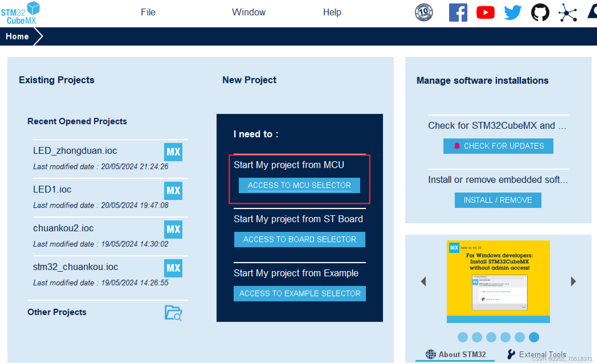
Task: Switch to the About STM32 tab
Action: click(455, 355)
